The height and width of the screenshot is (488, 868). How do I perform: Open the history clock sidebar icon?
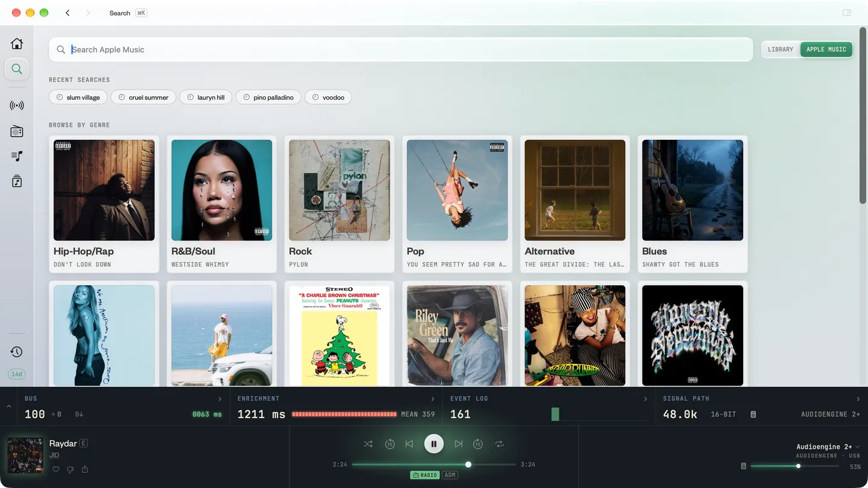[17, 352]
